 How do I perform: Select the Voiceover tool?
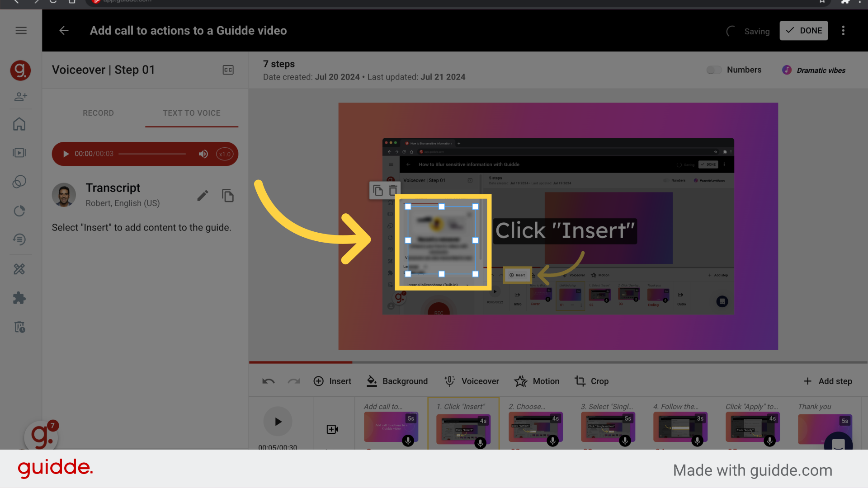point(471,381)
